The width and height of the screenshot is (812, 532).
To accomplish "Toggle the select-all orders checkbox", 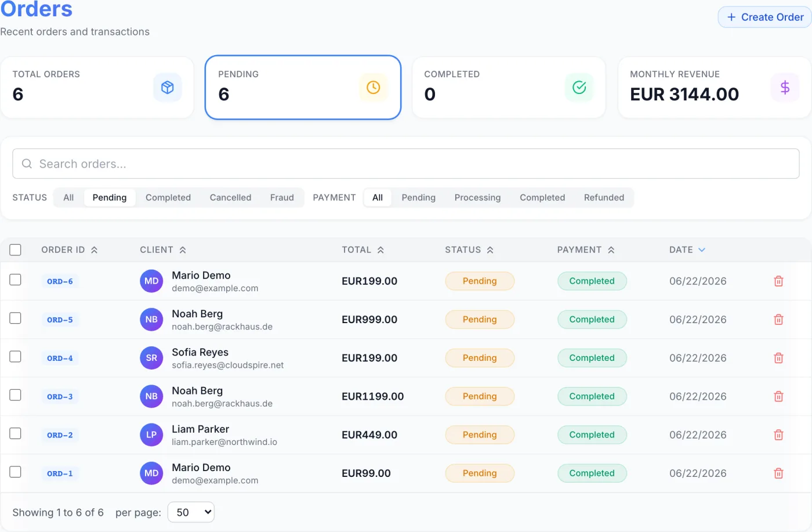I will (16, 250).
